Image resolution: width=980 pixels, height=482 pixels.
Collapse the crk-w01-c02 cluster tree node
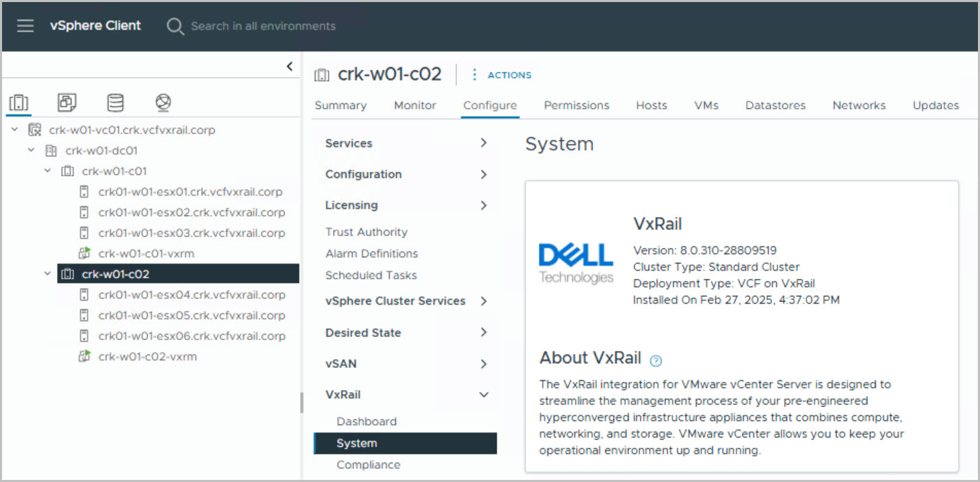[x=47, y=274]
